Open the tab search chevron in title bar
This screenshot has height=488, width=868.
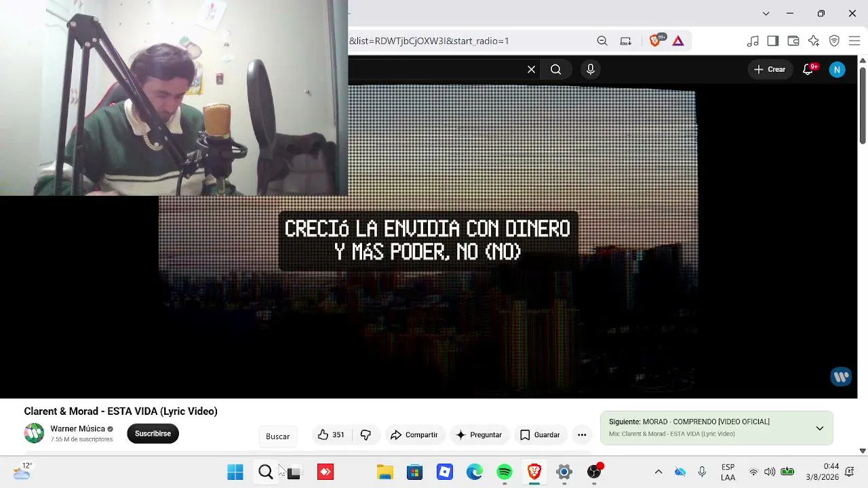coord(766,14)
